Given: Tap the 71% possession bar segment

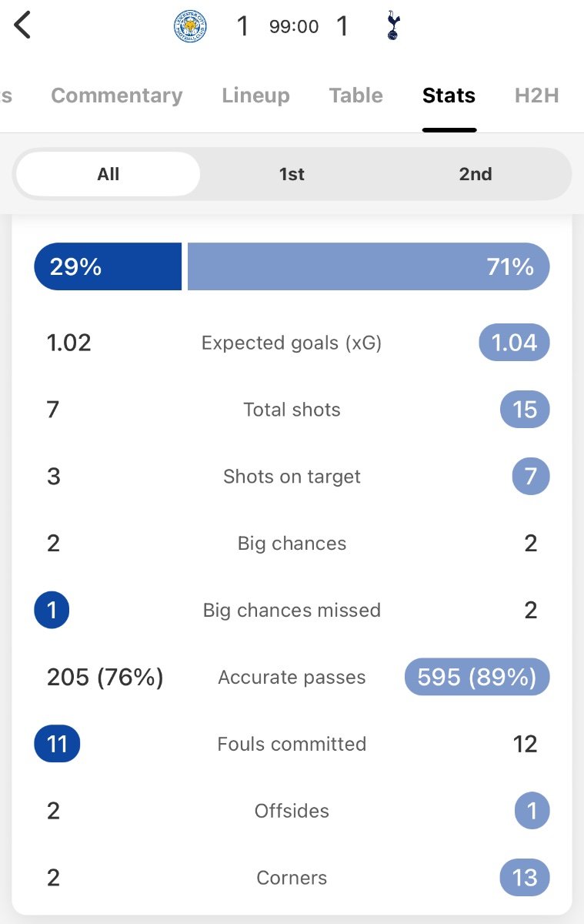Looking at the screenshot, I should click(x=369, y=266).
